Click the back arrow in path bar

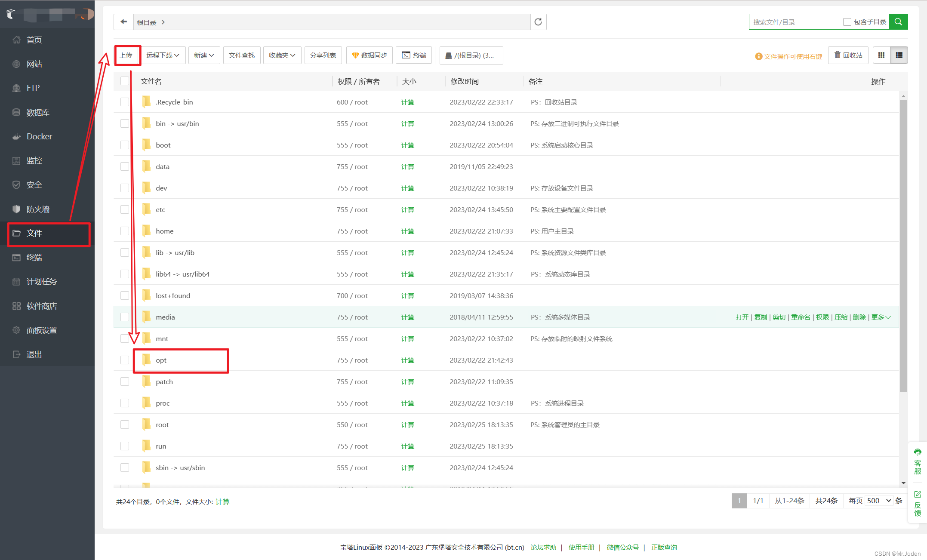pyautogui.click(x=124, y=22)
